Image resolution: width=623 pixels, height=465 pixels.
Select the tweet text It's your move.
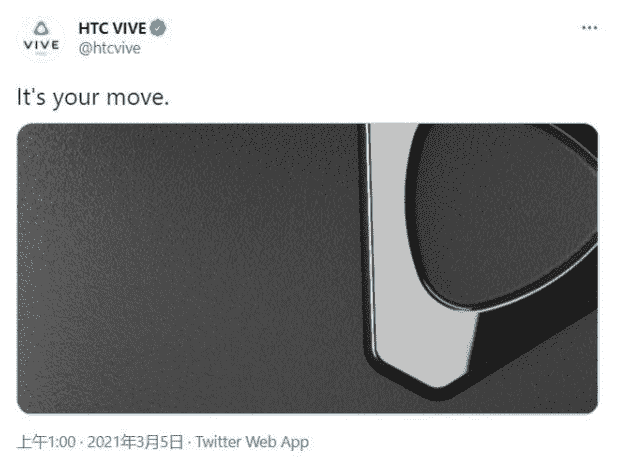[93, 97]
